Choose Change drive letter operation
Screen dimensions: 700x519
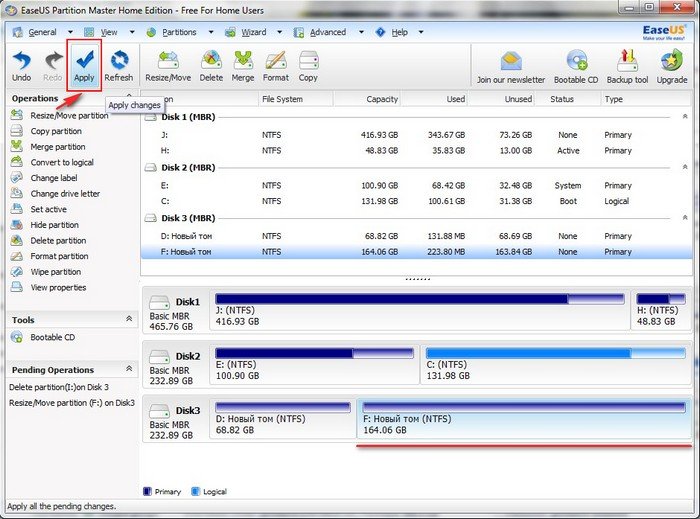click(55, 194)
